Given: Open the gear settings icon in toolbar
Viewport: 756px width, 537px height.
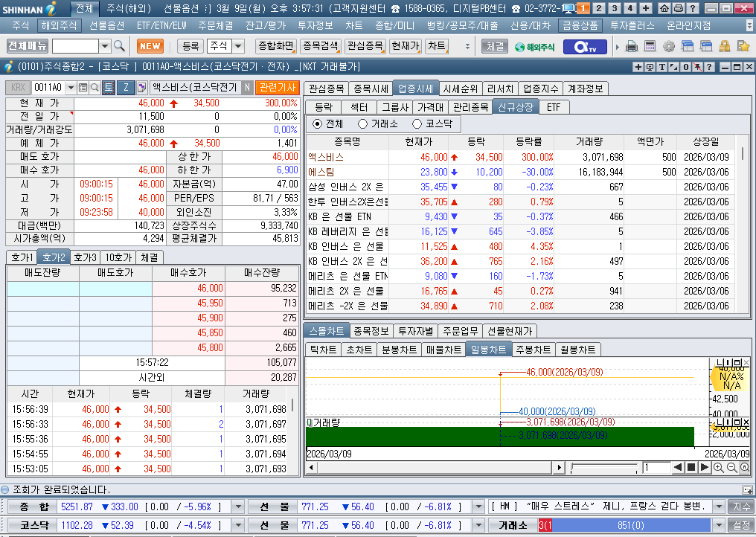Looking at the screenshot, I should [669, 46].
